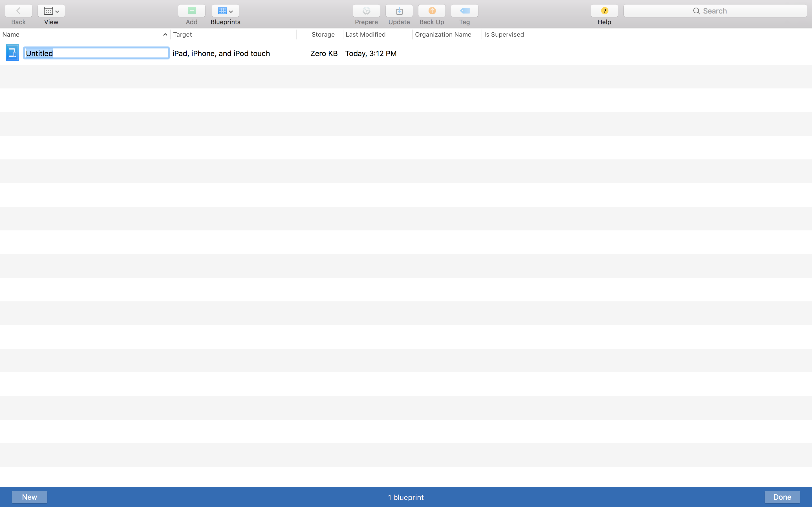Sort by Target column header
The image size is (812, 507).
tap(182, 35)
